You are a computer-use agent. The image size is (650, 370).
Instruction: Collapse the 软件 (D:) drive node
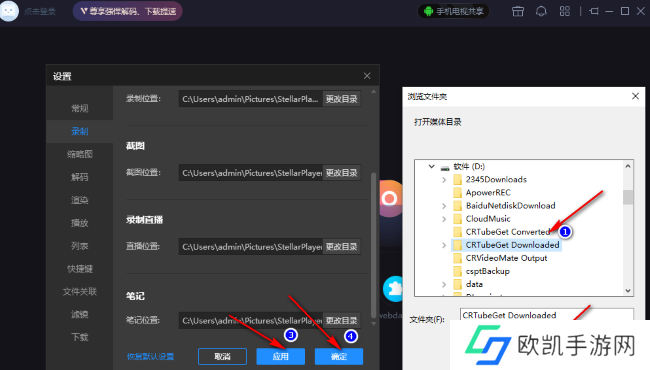point(432,166)
